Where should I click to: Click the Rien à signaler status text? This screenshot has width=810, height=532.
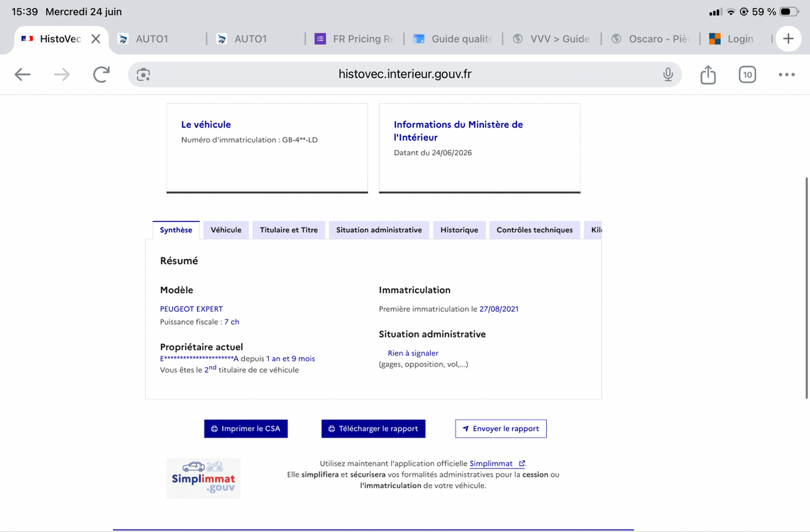(x=413, y=353)
